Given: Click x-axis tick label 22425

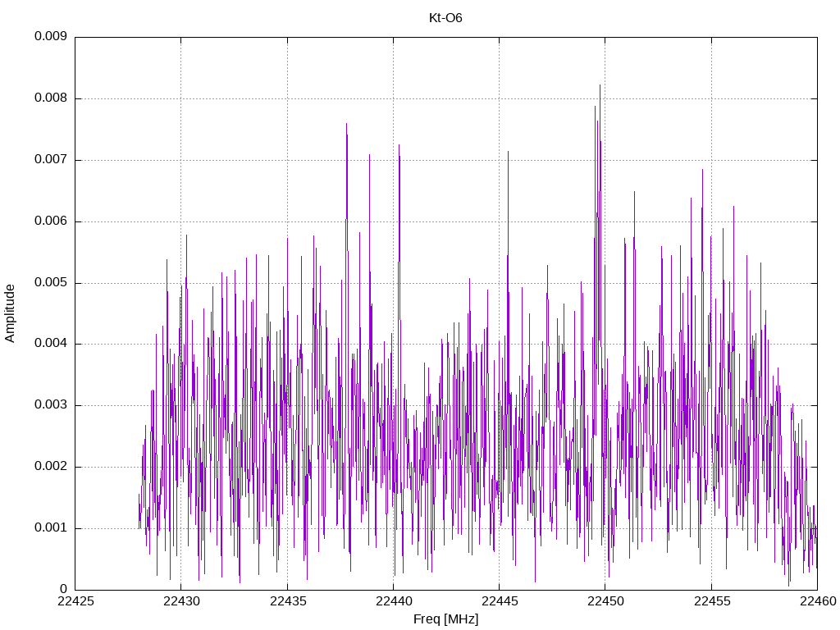Looking at the screenshot, I should pos(75,601).
